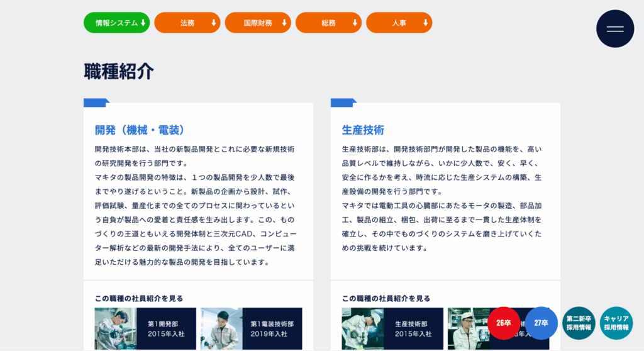Click the 生産技術 card heading
The height and width of the screenshot is (351, 644).
(x=363, y=130)
